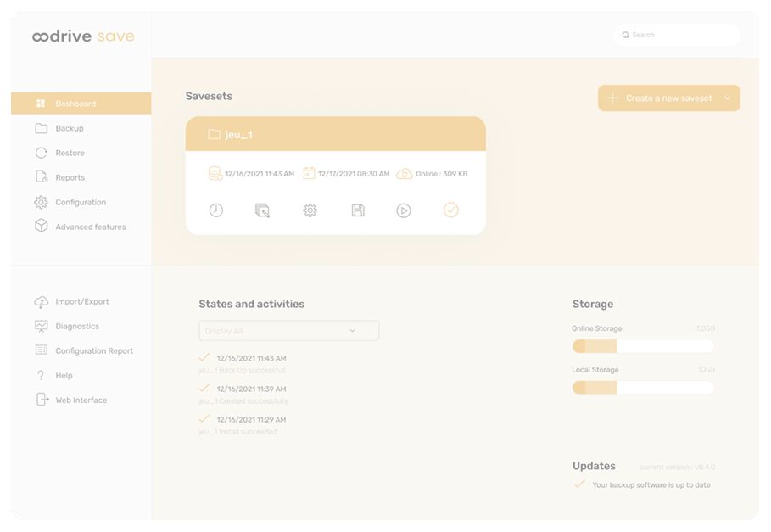Screen dimensions: 771x532
Task: Open the file selection icon on jeu_1
Action: [x=263, y=210]
